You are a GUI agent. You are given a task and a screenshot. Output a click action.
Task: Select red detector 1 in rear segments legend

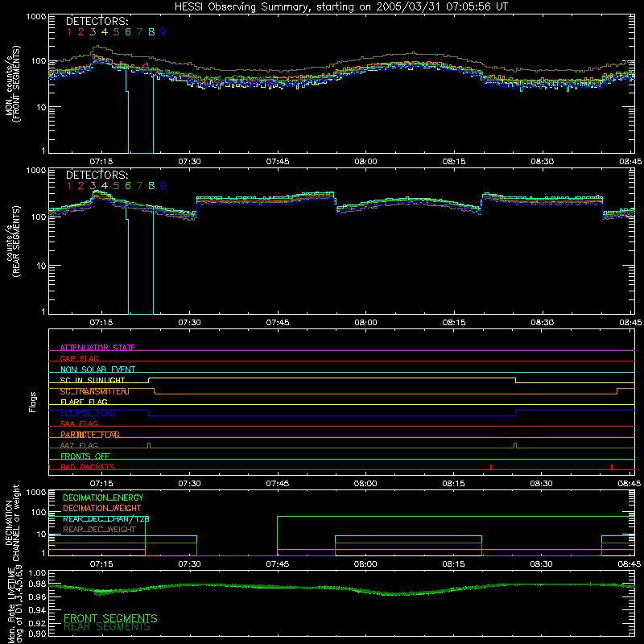coord(69,186)
